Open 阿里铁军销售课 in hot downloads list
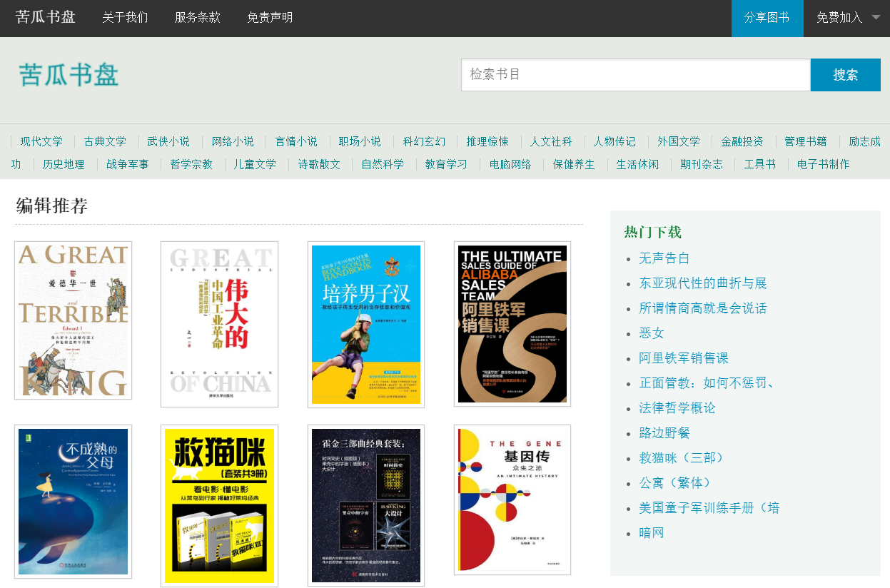 683,358
